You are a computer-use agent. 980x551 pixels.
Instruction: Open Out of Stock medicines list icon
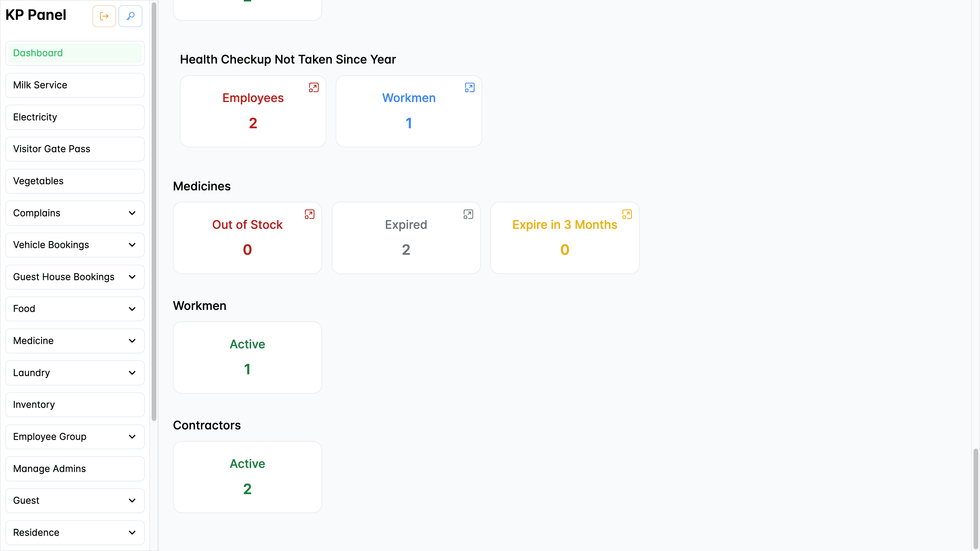point(309,214)
